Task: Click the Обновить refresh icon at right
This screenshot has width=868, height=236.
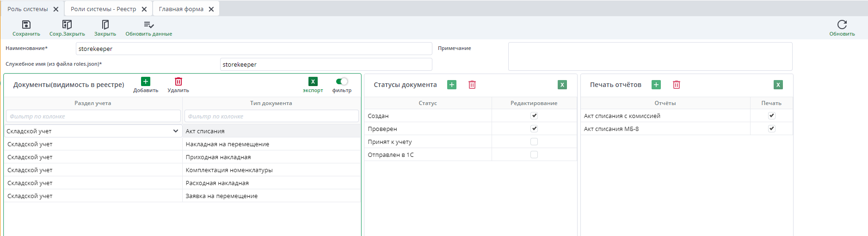Action: (x=842, y=25)
